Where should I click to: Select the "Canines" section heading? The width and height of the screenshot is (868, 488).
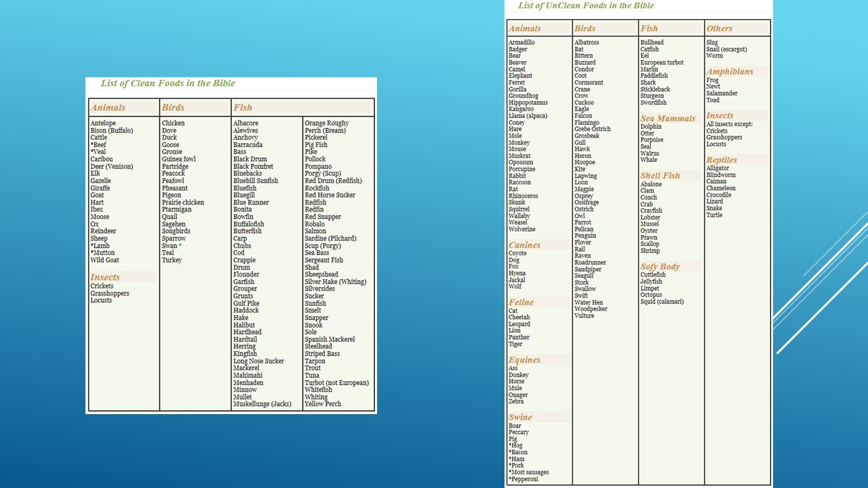pos(524,245)
